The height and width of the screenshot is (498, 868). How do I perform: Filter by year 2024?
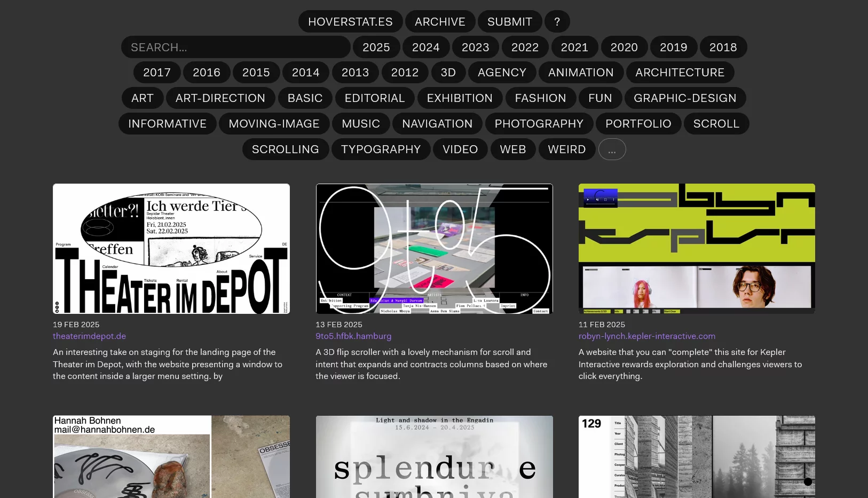(x=426, y=47)
